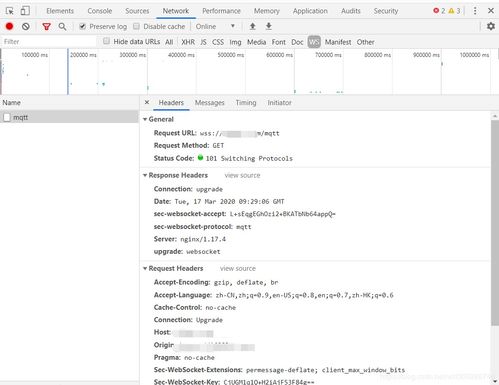Open network search magnifier icon
Viewport: 499px width, 385px height.
(x=62, y=26)
